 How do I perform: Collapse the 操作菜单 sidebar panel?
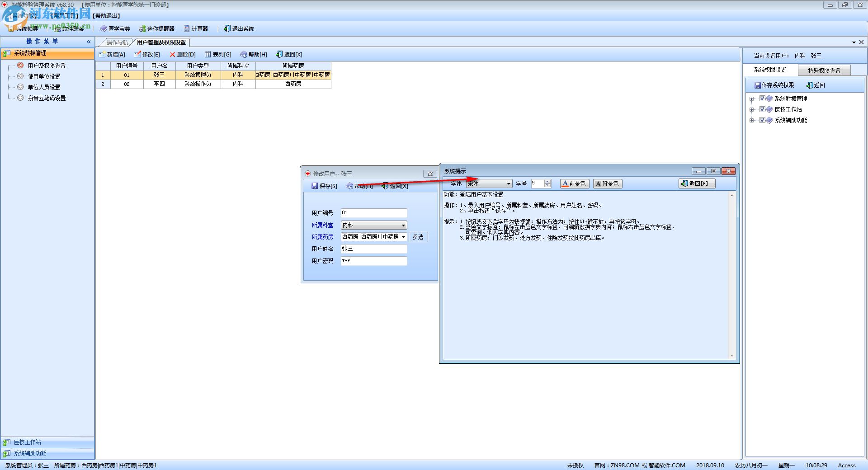(x=89, y=42)
